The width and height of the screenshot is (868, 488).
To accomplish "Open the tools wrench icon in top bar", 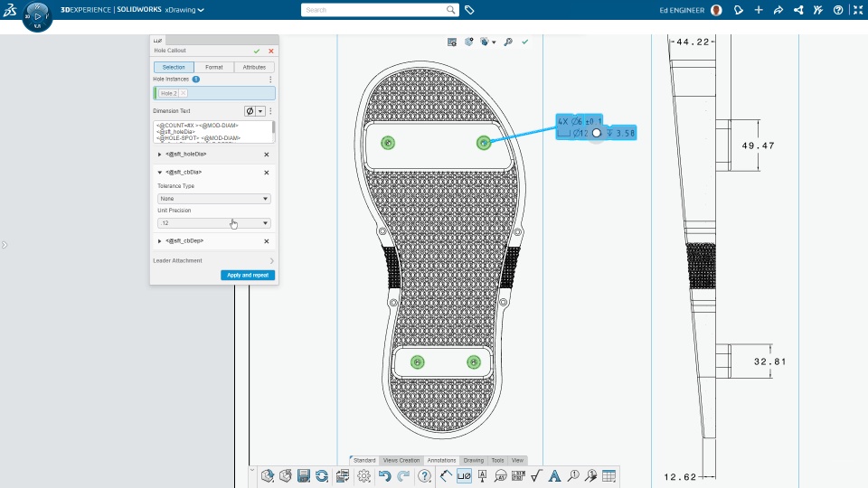I will 818,10.
